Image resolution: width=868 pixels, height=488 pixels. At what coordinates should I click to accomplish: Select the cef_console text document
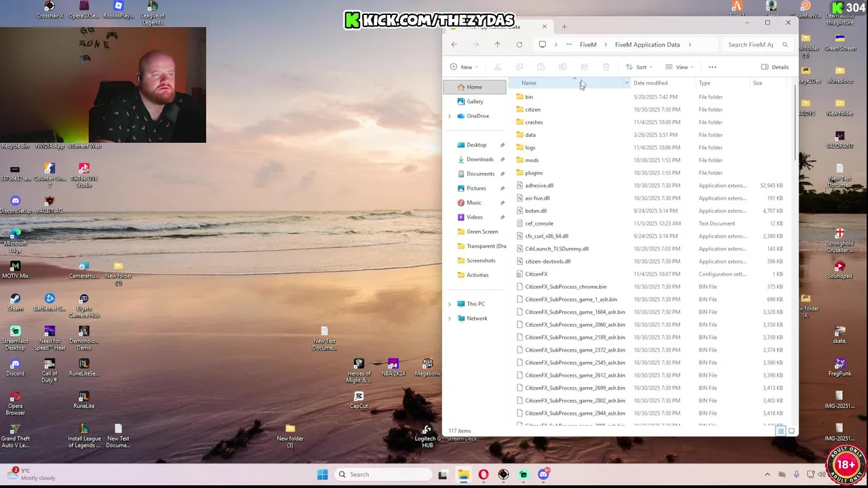(539, 224)
